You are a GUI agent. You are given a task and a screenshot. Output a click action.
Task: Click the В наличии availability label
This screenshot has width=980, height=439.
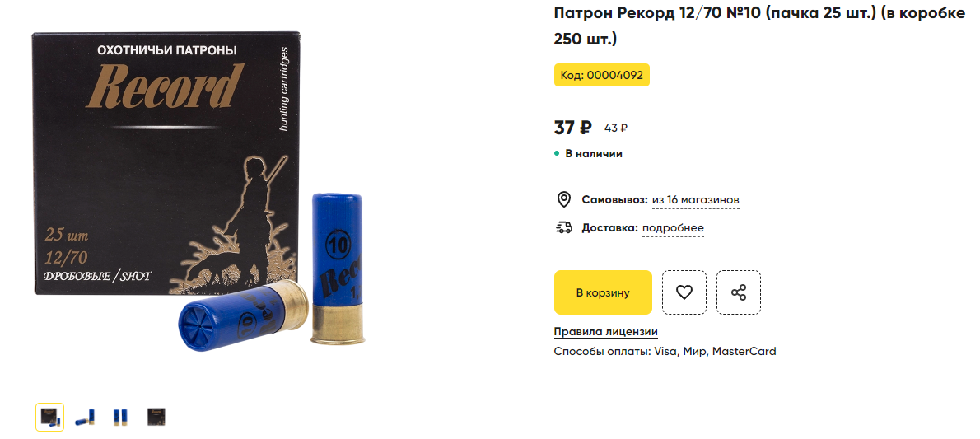(594, 153)
